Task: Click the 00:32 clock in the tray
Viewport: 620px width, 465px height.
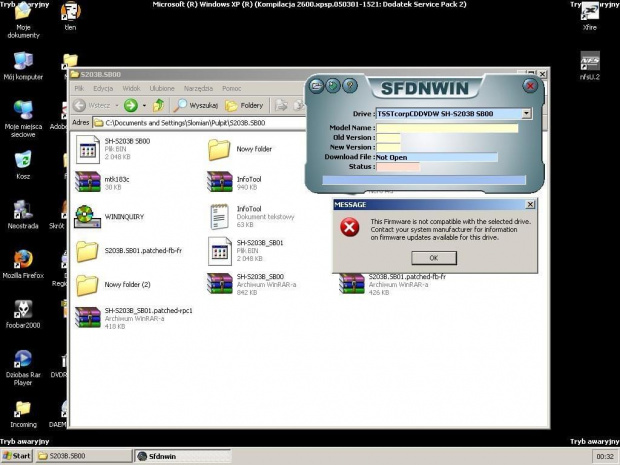Action: coord(605,456)
